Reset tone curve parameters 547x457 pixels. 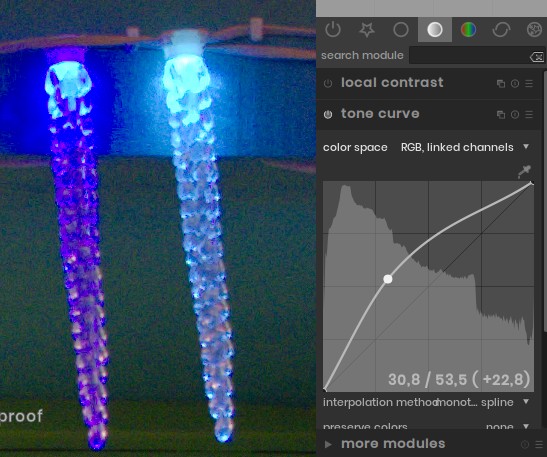coord(515,115)
